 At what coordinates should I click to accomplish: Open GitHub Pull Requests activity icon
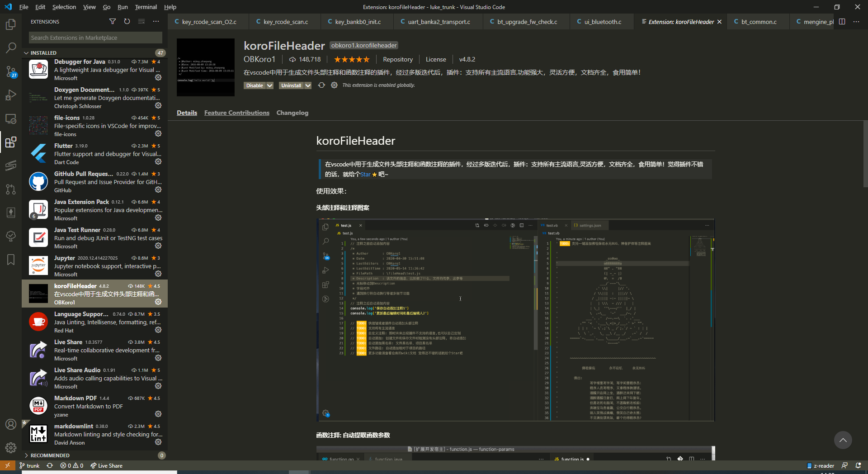(x=11, y=189)
